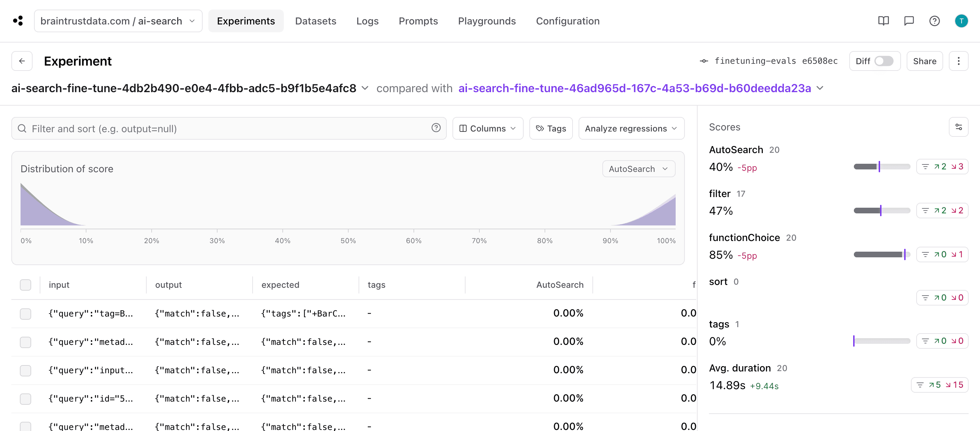The width and height of the screenshot is (980, 431).
Task: Toggle the Diff switch on
Action: pyautogui.click(x=884, y=61)
